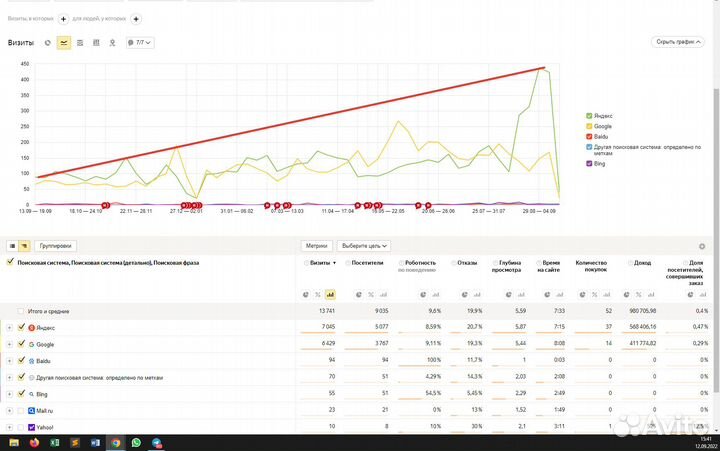The image size is (720, 451).
Task: Uncheck the Яндекс row checkbox
Action: [21, 327]
